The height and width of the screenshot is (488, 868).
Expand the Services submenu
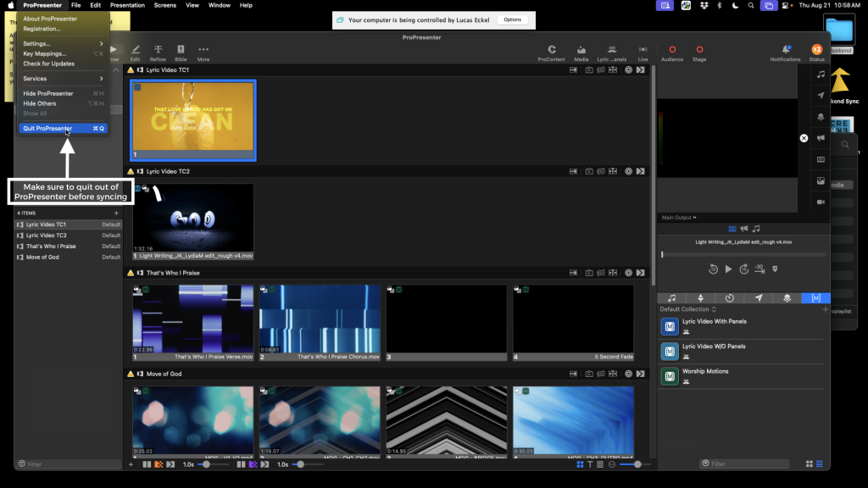coord(63,79)
